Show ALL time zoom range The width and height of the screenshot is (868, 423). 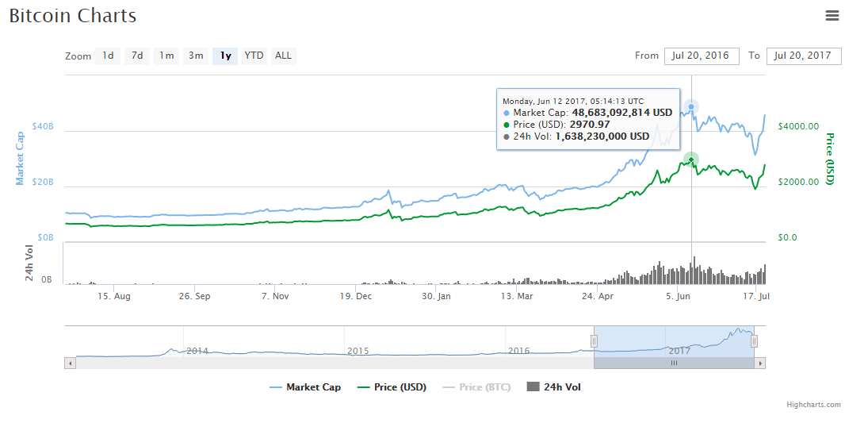coord(284,56)
